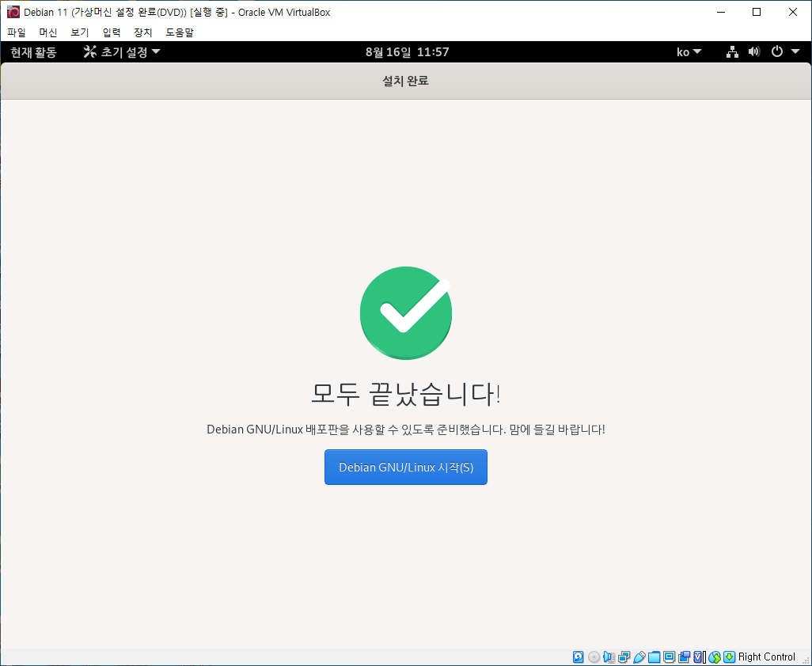Screen dimensions: 812x666
Task: Click the recording status icon
Action: pyautogui.click(x=684, y=657)
